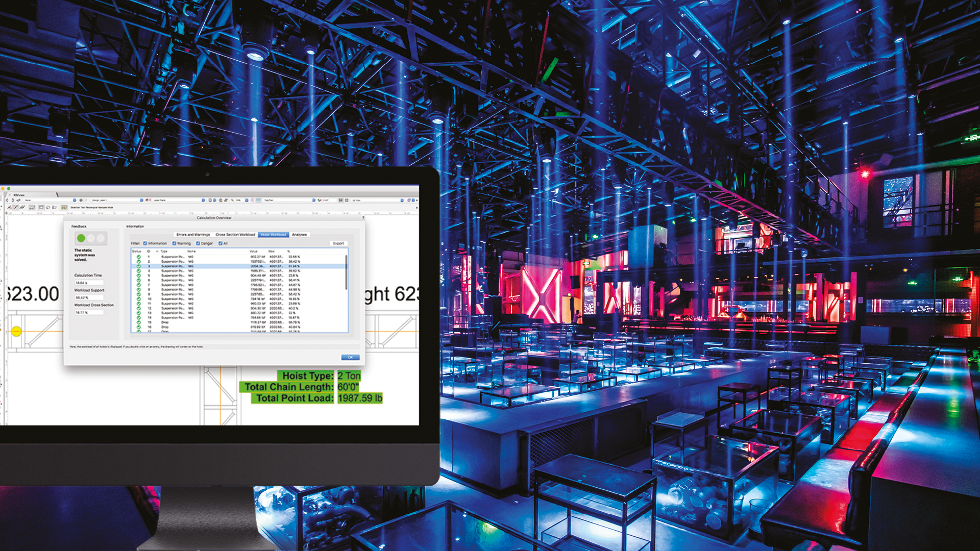Select the Drop row with ID 15
Viewport: 980px width, 551px height.
(238, 322)
